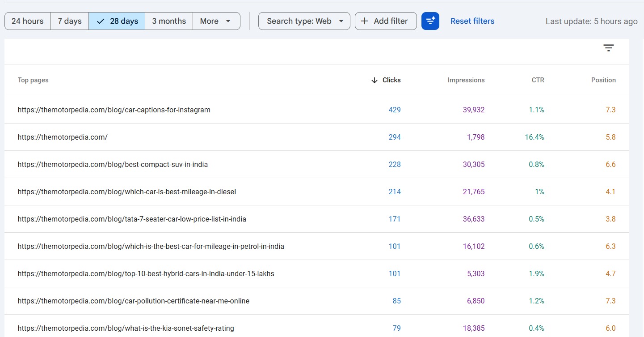
Task: Choose the 3 months date range
Action: tap(169, 21)
